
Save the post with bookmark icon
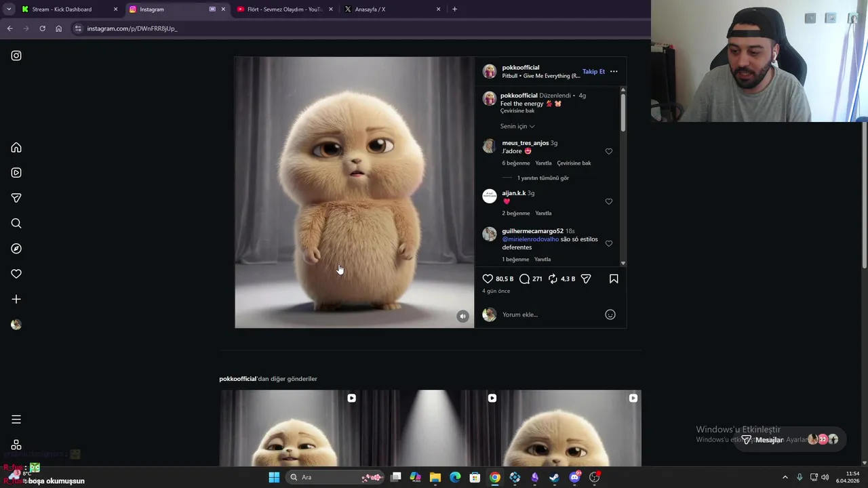(x=614, y=279)
